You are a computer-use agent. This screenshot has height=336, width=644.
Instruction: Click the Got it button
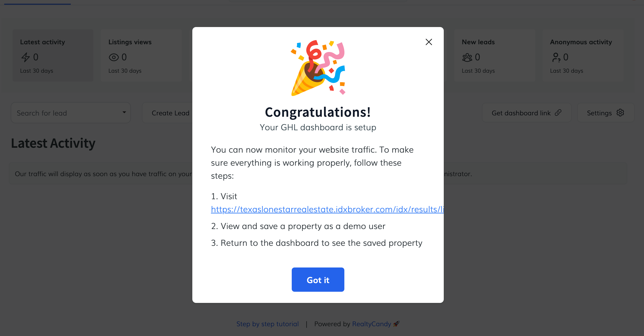[318, 279]
